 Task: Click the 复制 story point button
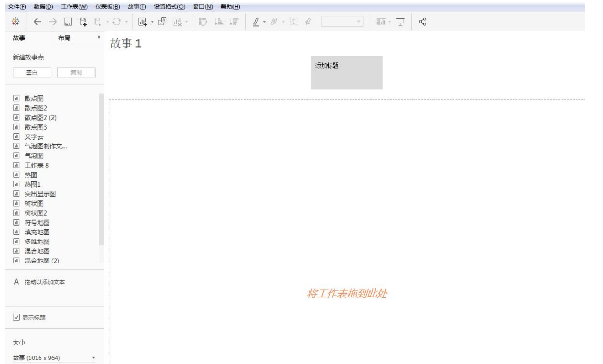coord(76,73)
